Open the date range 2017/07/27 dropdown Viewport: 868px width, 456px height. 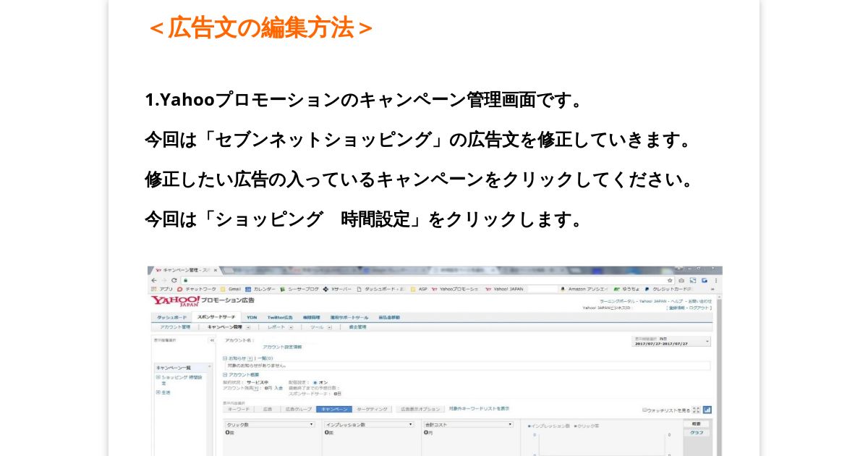[671, 341]
